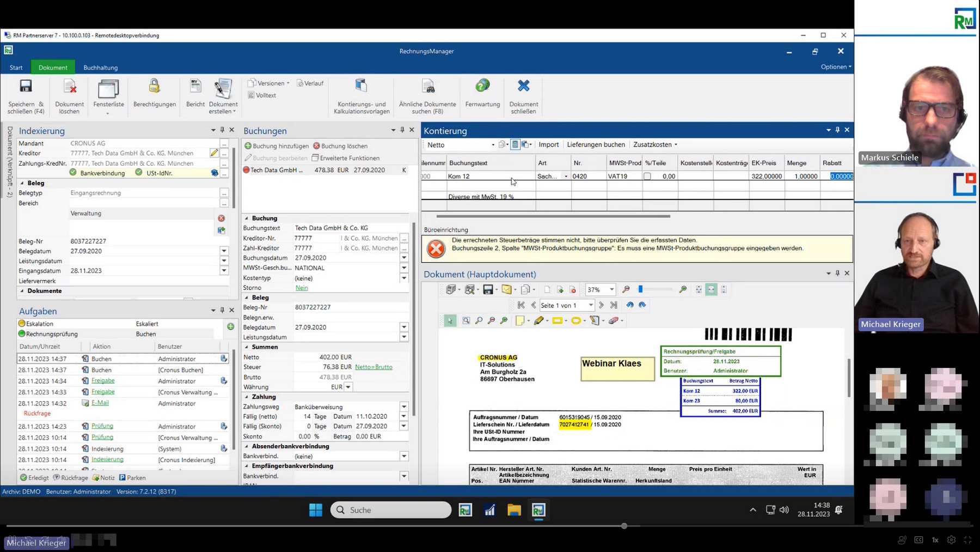Open the Belegdatum date dropdown in Indexierung
Image resolution: width=980 pixels, height=552 pixels.
224,251
